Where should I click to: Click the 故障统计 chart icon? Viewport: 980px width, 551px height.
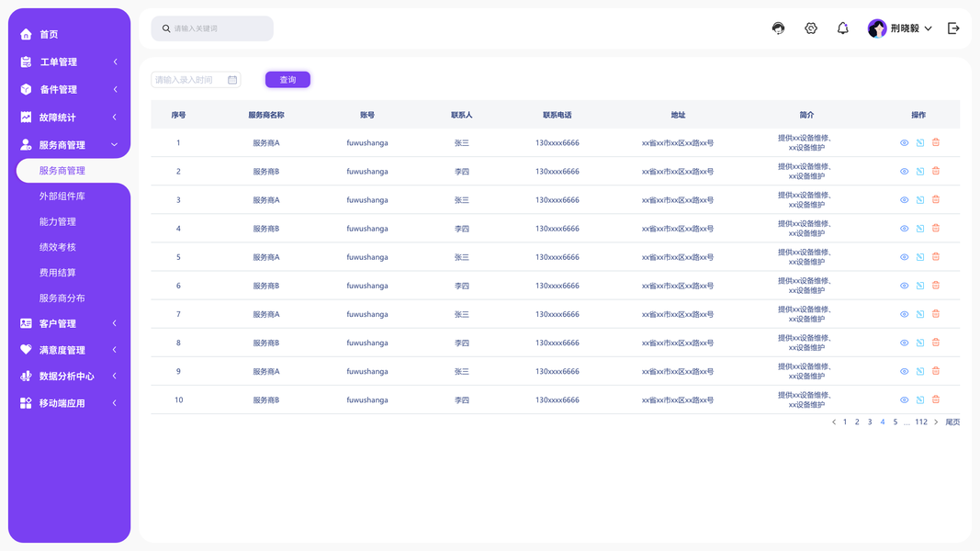[x=26, y=117]
